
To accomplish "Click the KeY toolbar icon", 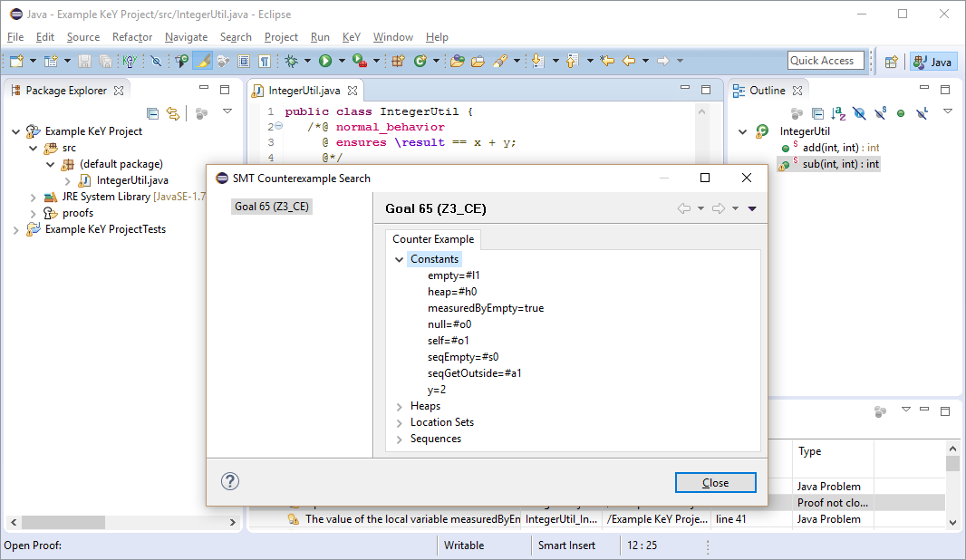I will click(x=130, y=61).
